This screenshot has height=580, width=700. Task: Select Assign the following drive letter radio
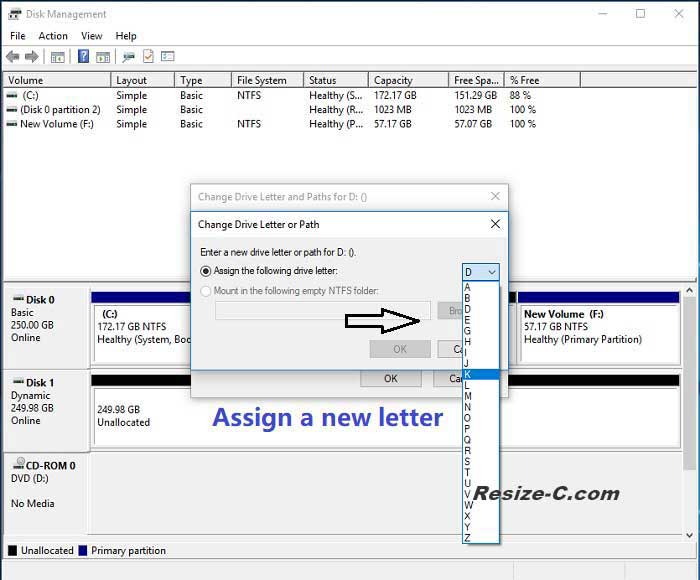point(205,271)
